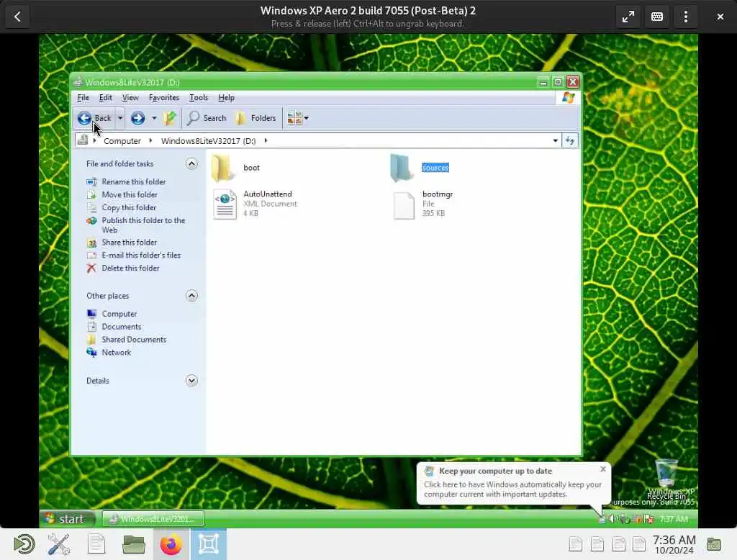Click the highlighted sources folder name
This screenshot has width=737, height=560.
435,168
